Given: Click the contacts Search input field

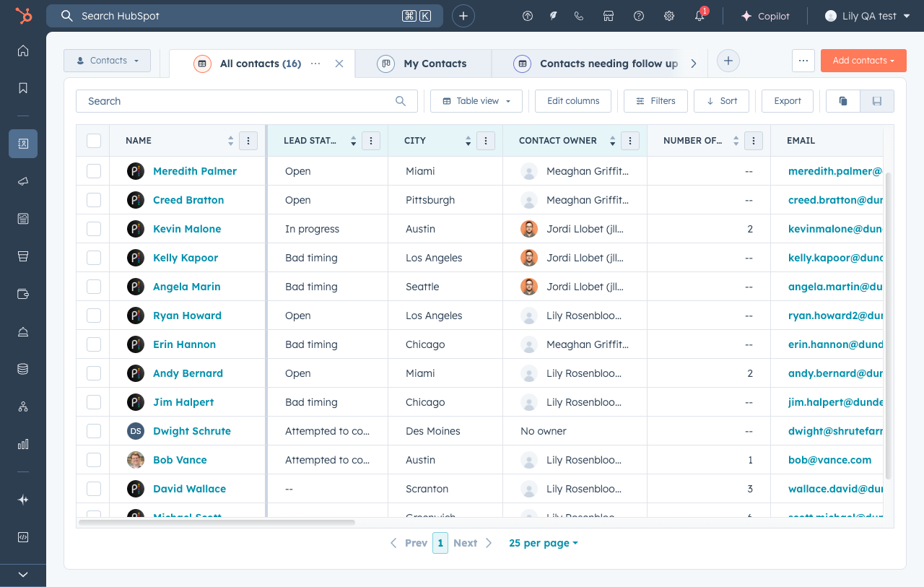Looking at the screenshot, I should 247,101.
